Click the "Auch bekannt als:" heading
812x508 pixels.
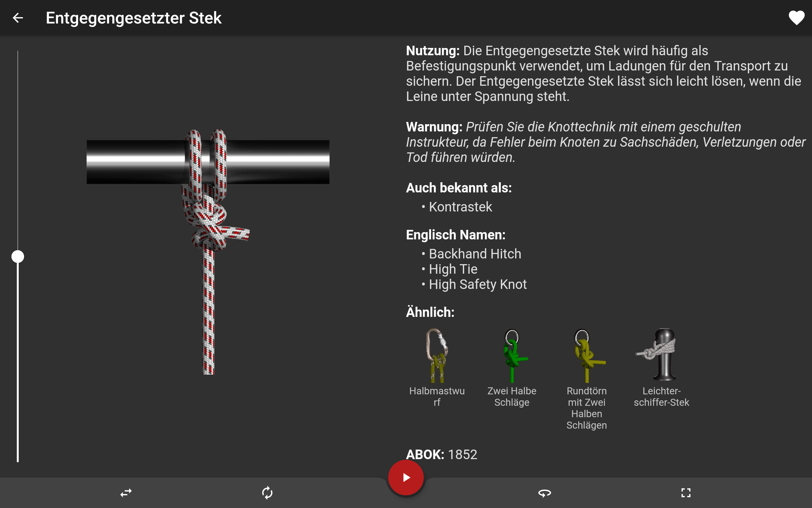pos(459,188)
